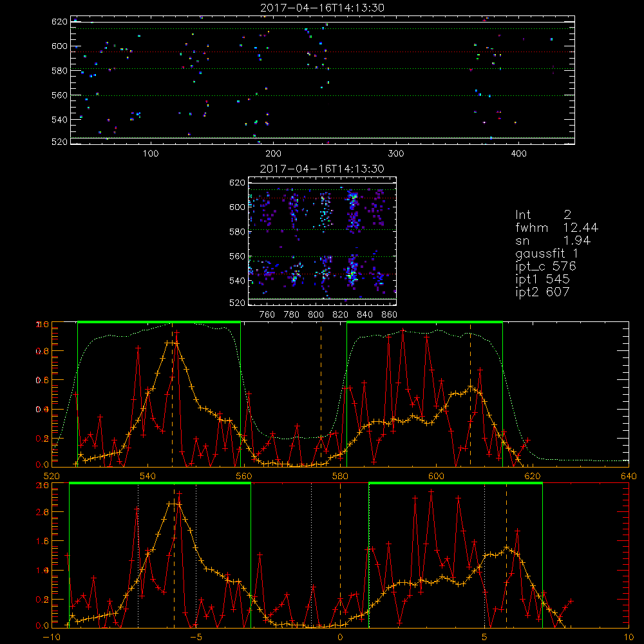644x644 pixels.
Task: Click the 0.6 y-axis label
Action: [x=43, y=381]
